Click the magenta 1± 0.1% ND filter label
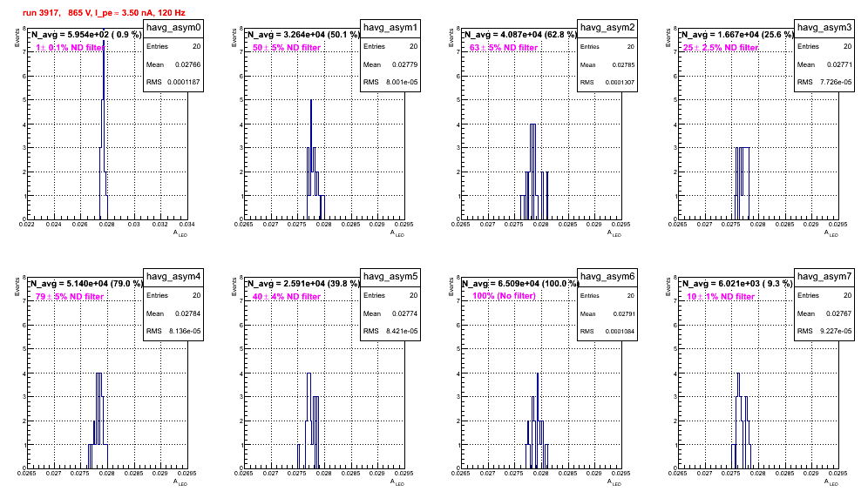868x498 pixels. pos(70,48)
